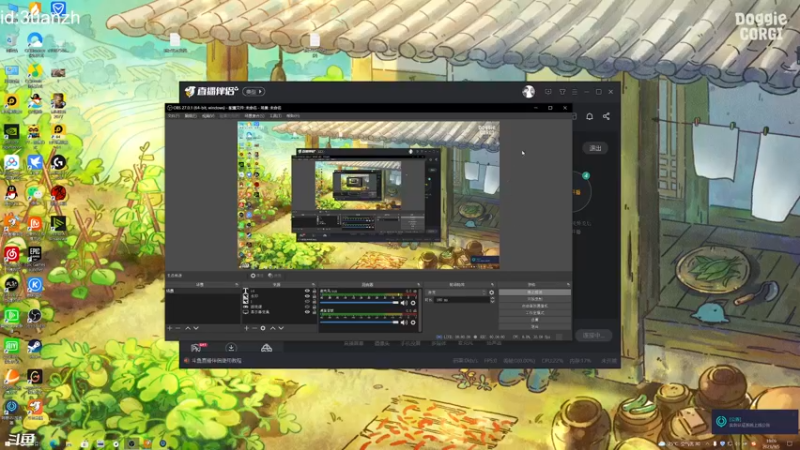Click 设置 settings button in OBS Controls

click(x=535, y=320)
